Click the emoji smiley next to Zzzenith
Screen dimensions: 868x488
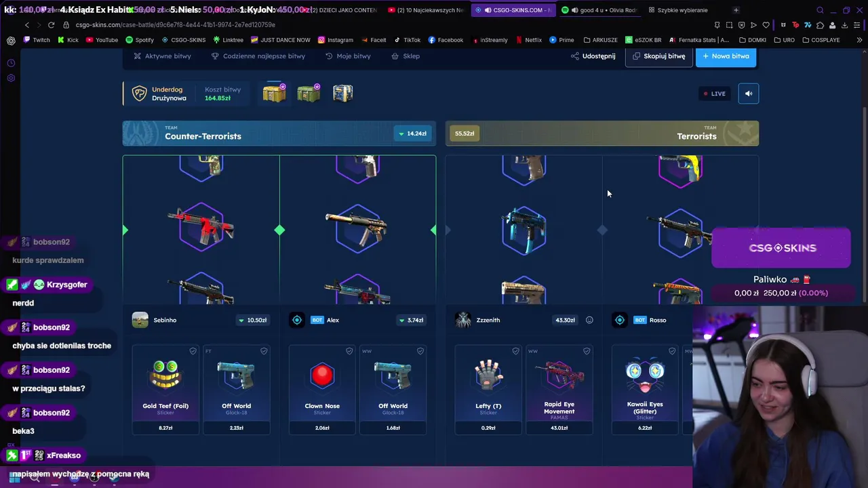coord(589,320)
